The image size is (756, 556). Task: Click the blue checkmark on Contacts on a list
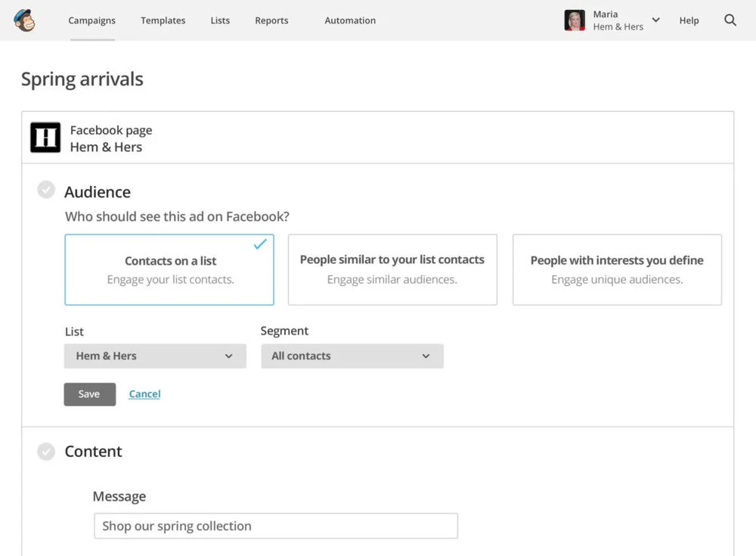[259, 244]
